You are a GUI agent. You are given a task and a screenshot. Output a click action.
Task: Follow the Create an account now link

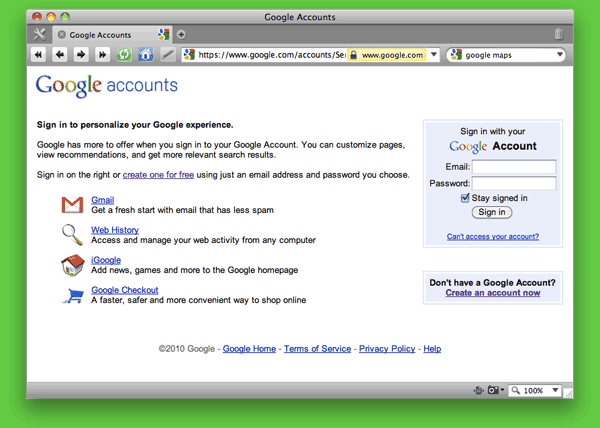(x=493, y=293)
